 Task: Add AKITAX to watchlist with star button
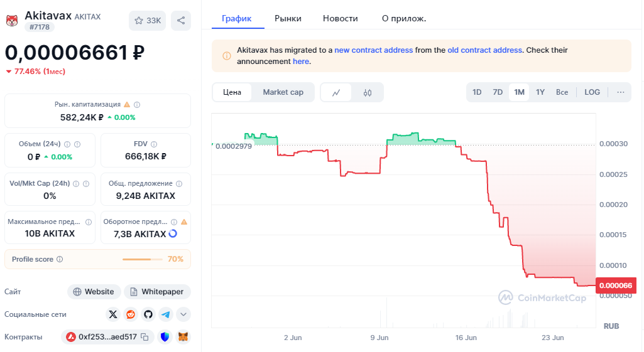pyautogui.click(x=148, y=21)
